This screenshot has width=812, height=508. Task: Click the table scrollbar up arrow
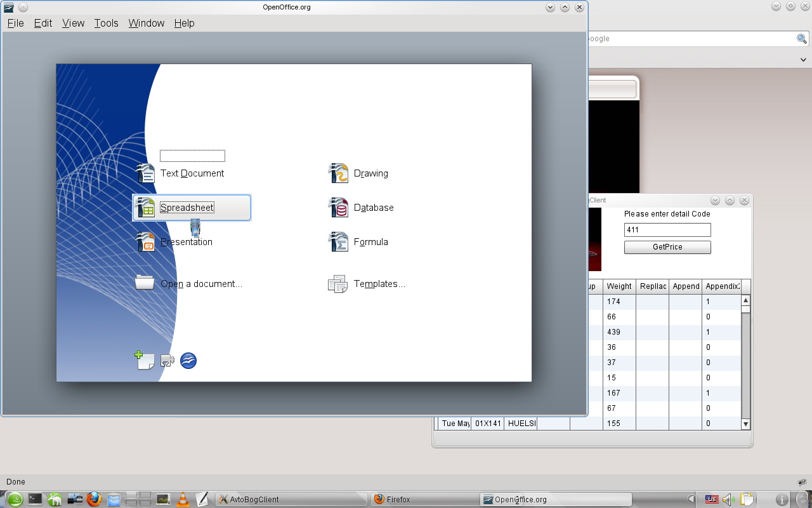pyautogui.click(x=745, y=300)
